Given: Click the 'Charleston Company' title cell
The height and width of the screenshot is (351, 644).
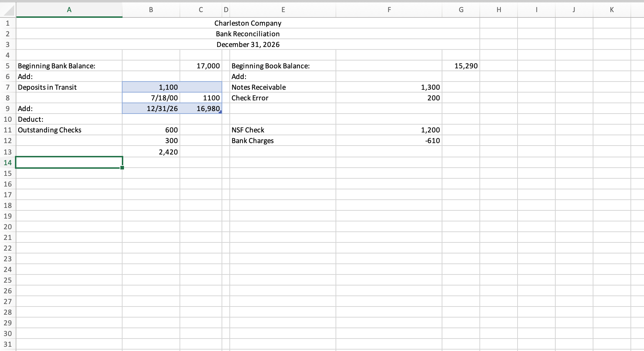Looking at the screenshot, I should (248, 23).
